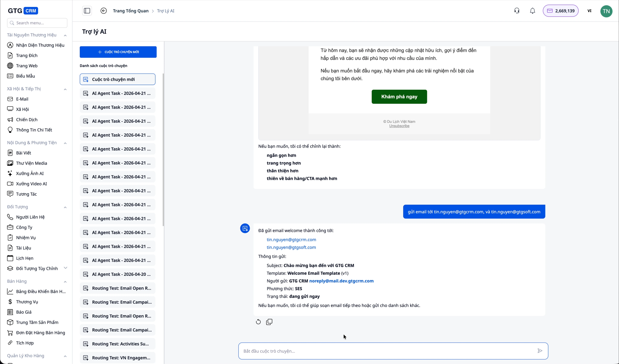Collapse the Tài Nguyên Thương Hiệu section
Screen dimensions: 619x364
[65, 35]
